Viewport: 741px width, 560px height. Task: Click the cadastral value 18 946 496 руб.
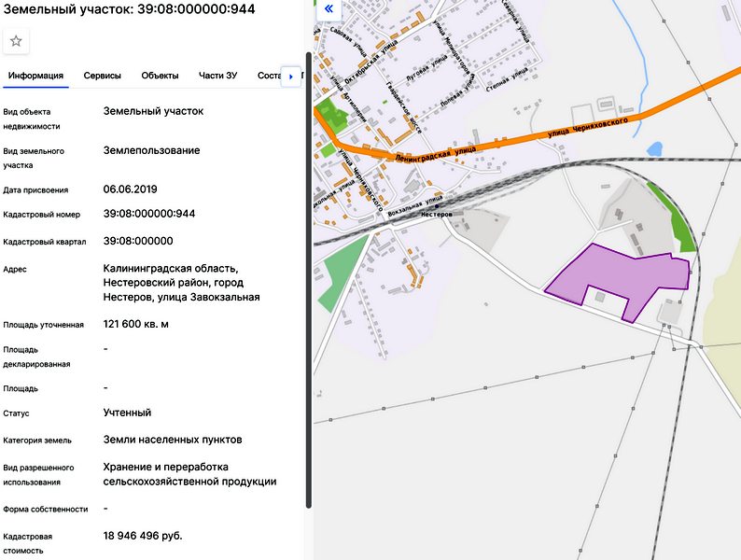tap(143, 536)
